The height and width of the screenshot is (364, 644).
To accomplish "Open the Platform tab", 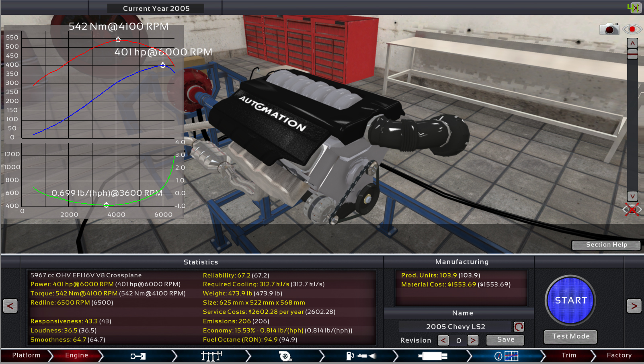I will (26, 356).
